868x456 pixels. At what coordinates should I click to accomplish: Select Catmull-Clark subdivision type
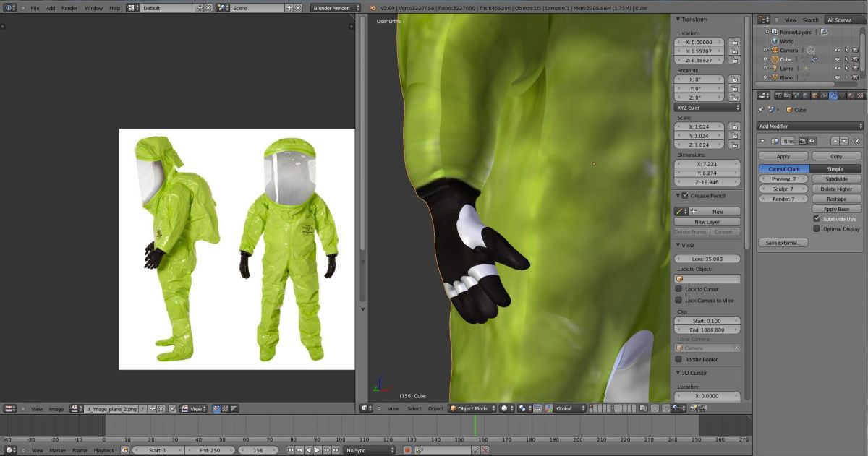point(783,168)
